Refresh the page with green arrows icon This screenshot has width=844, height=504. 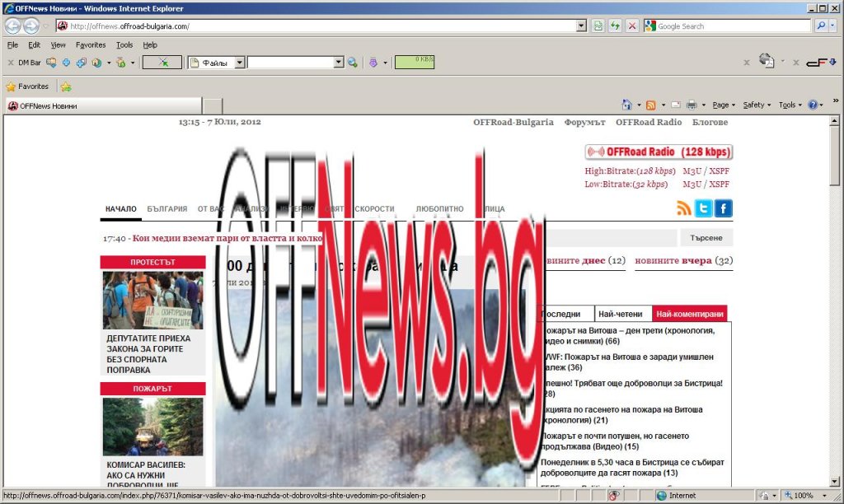tap(615, 26)
